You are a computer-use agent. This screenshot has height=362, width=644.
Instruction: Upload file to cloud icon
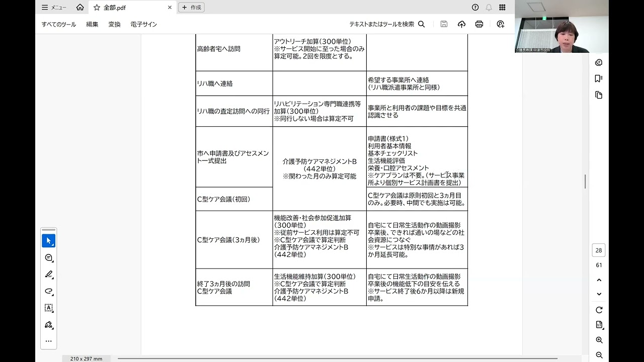[461, 24]
